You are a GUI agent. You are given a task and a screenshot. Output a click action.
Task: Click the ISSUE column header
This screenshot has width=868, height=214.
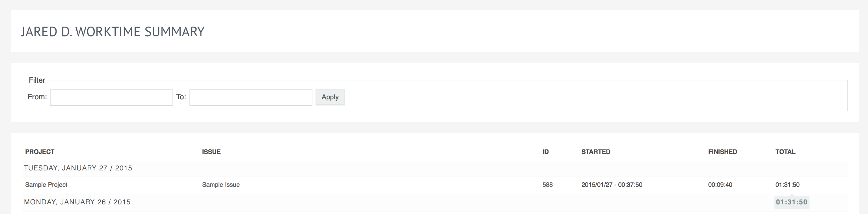(x=211, y=152)
